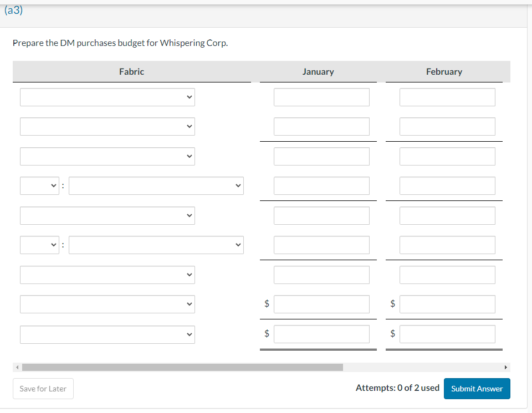Click the right arrow of the horizontal scrollbar
This screenshot has height=413, width=532.
tap(505, 367)
